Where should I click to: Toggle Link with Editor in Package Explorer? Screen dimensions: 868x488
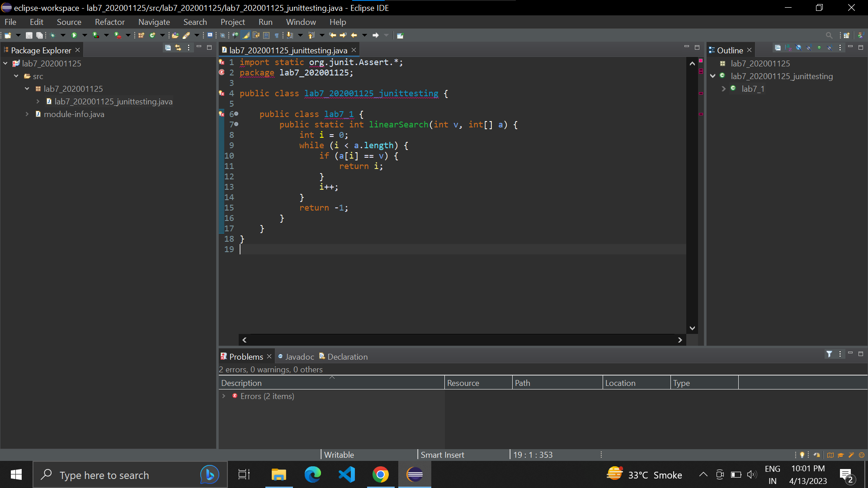coord(178,48)
